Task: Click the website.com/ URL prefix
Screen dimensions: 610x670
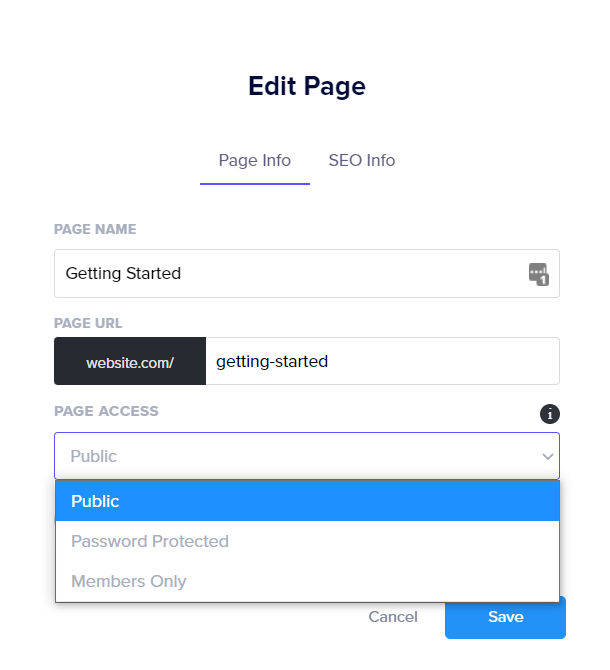Action: pos(130,362)
